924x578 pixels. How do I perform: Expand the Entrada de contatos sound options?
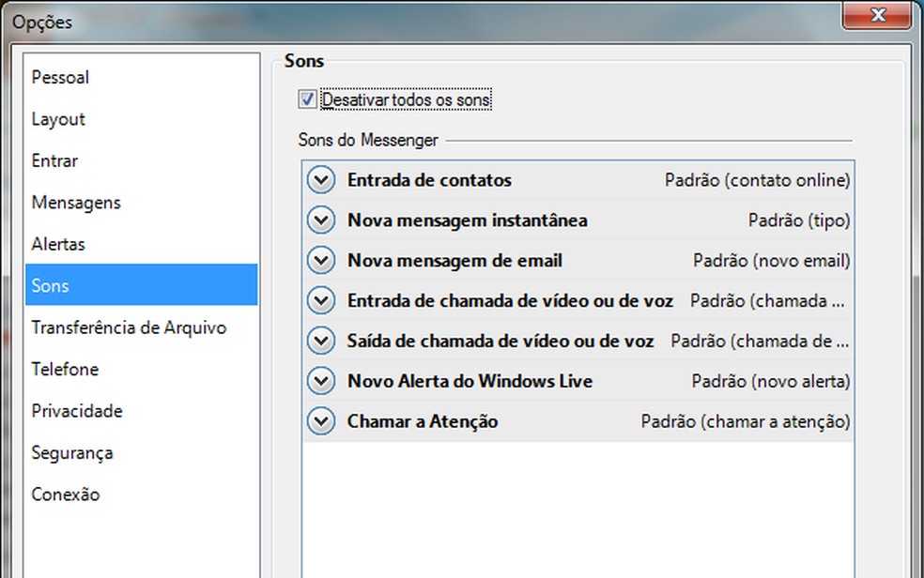[320, 180]
